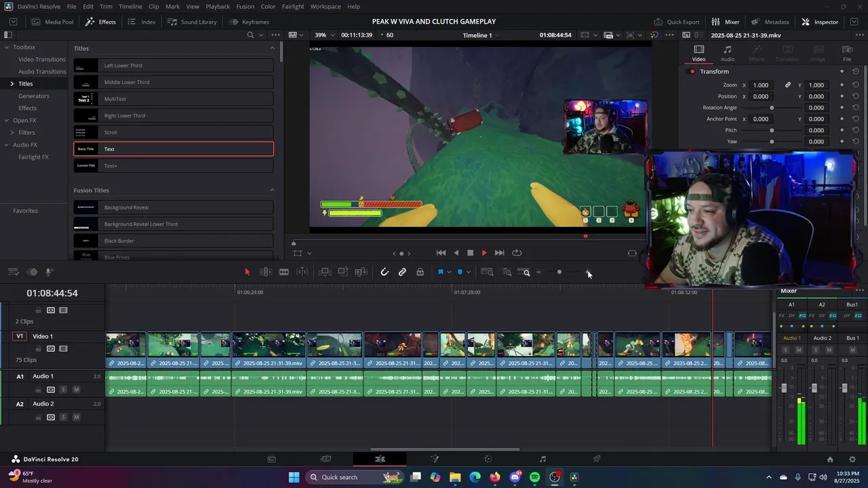Open Spotify from the taskbar
The image size is (868, 488).
[x=534, y=477]
